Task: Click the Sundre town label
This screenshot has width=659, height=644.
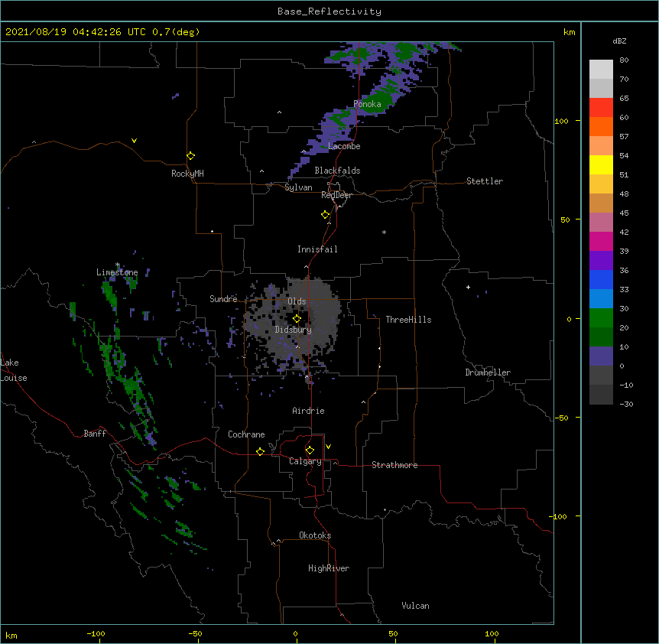Action: click(223, 299)
